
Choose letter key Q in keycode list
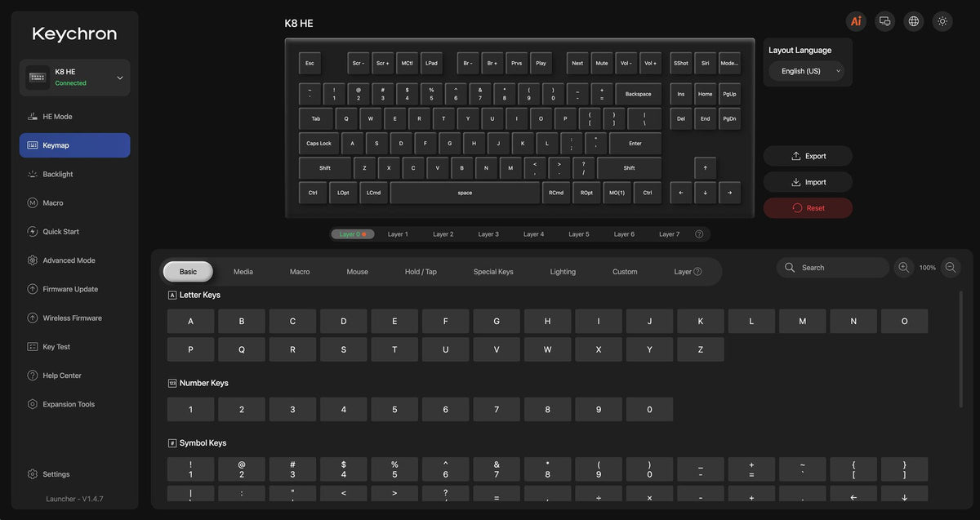pyautogui.click(x=242, y=349)
